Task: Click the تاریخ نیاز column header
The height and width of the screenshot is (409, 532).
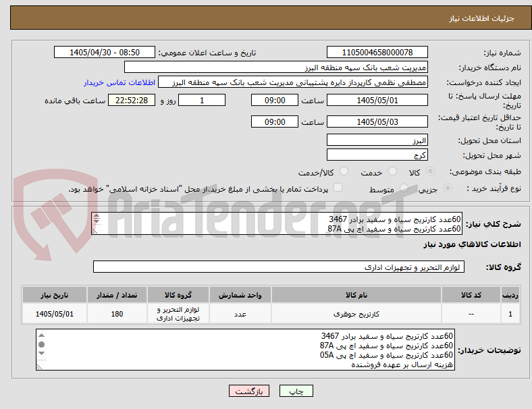Action: point(54,295)
